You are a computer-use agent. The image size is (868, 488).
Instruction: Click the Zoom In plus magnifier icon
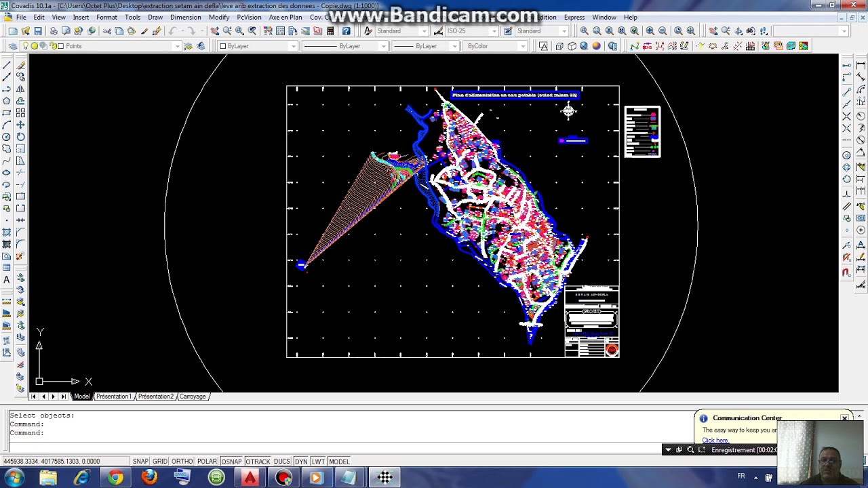click(650, 31)
